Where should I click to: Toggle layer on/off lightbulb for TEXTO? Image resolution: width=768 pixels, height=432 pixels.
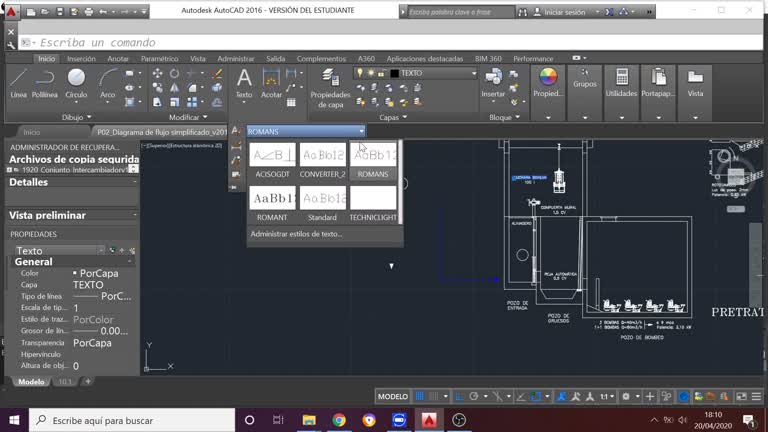[360, 73]
